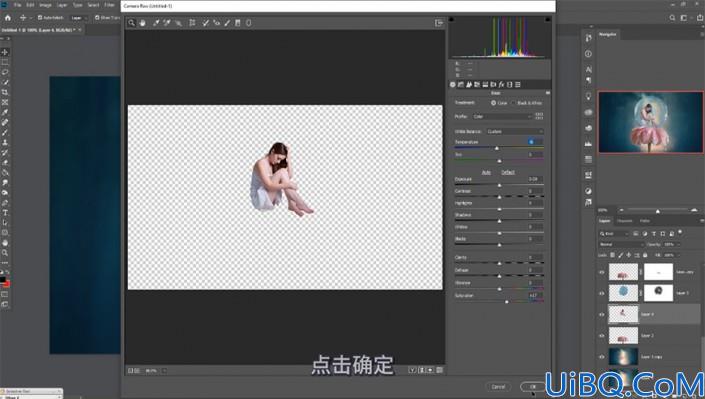Viewport: 705px width, 399px height.
Task: Select the White Balance eyedropper in Camera Raw
Action: coord(156,23)
